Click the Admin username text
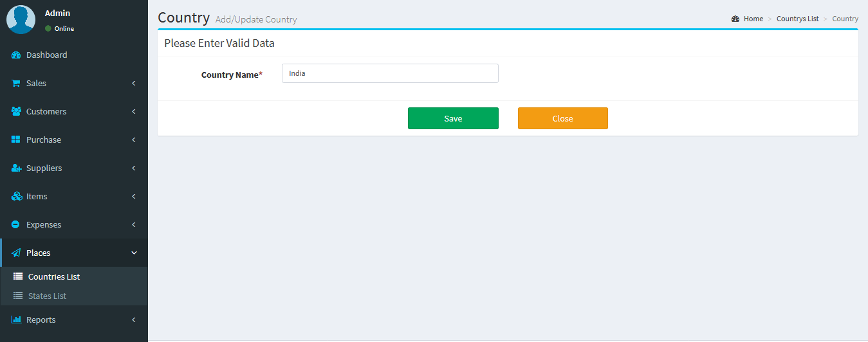 click(x=58, y=13)
